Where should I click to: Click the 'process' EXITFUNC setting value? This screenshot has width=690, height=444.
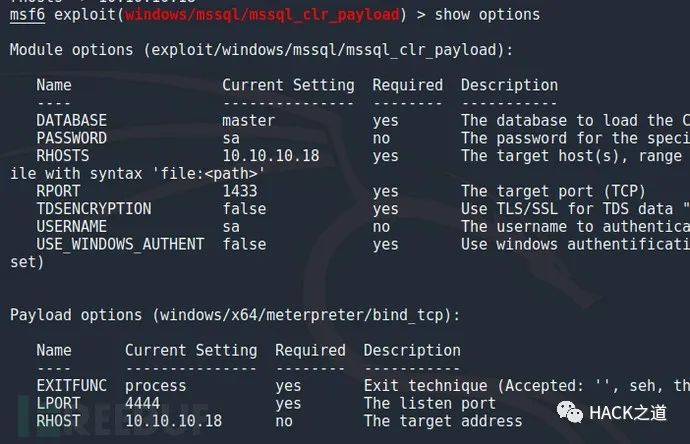pyautogui.click(x=155, y=386)
